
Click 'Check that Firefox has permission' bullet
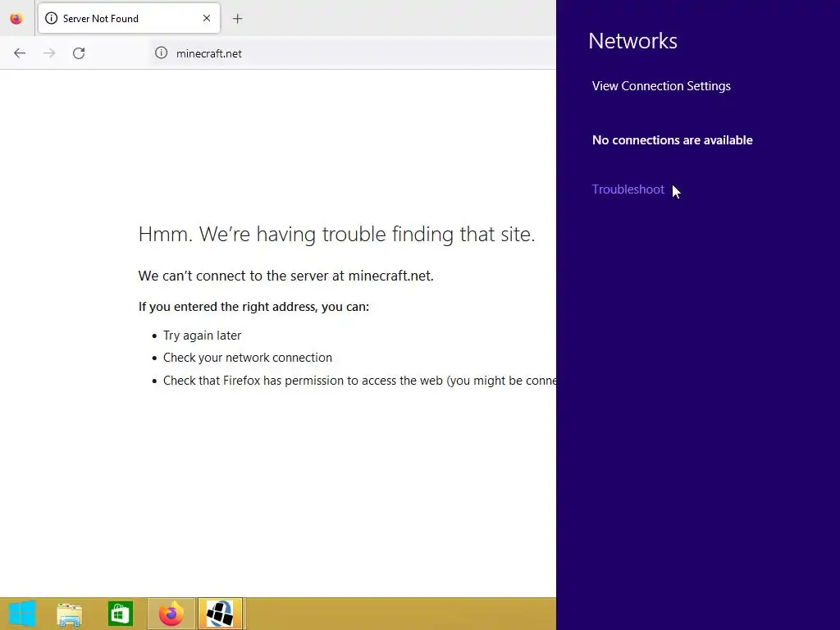tap(359, 381)
